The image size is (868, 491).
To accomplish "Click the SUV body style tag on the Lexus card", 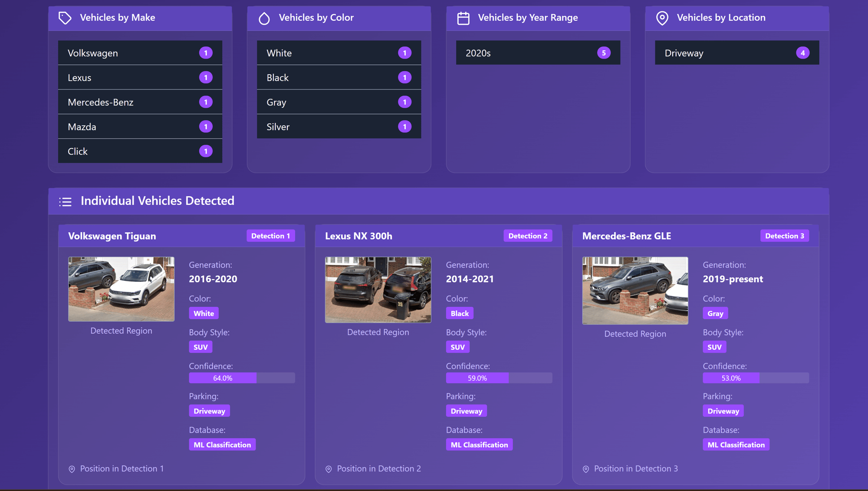I will pyautogui.click(x=458, y=347).
